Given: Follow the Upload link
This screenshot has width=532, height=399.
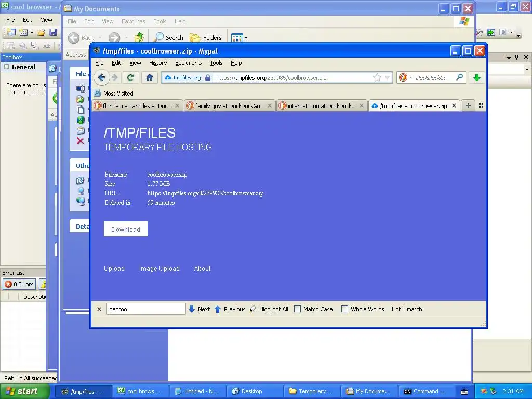Looking at the screenshot, I should (x=114, y=269).
